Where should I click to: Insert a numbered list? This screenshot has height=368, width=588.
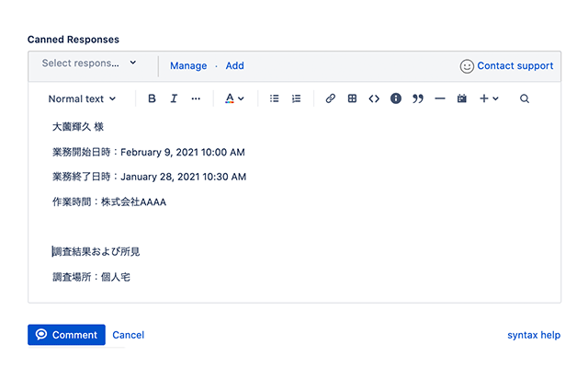[x=296, y=98]
